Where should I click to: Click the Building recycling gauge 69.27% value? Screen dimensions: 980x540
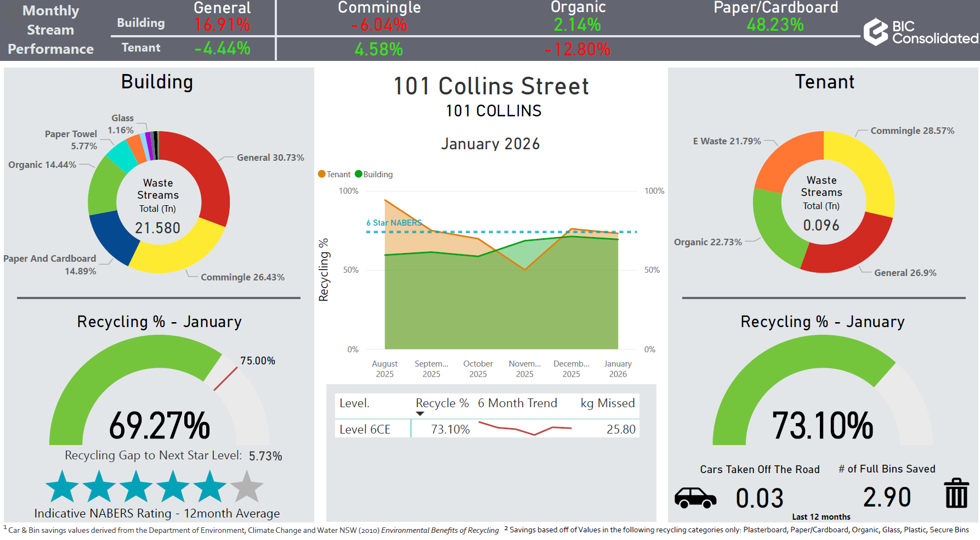coord(159,426)
